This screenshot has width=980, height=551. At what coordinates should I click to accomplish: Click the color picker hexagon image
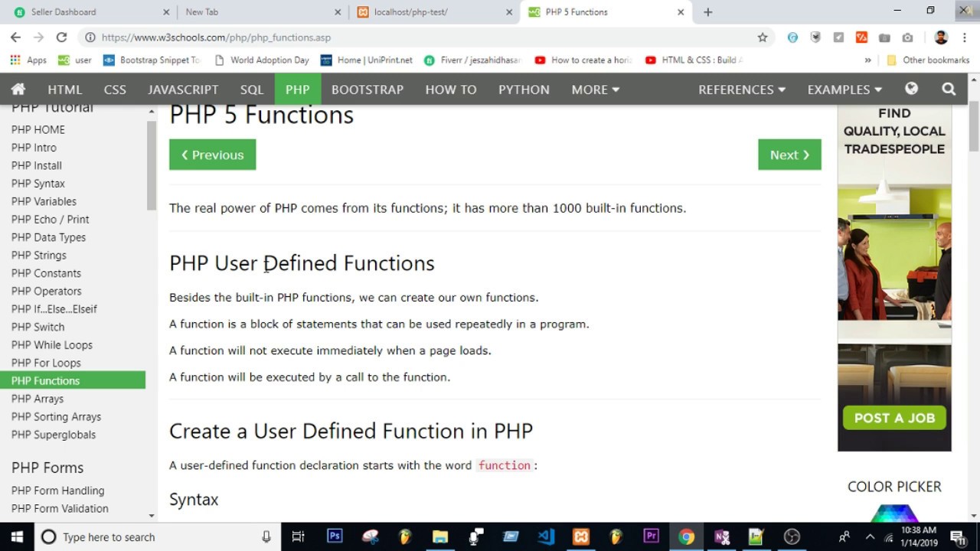[894, 513]
